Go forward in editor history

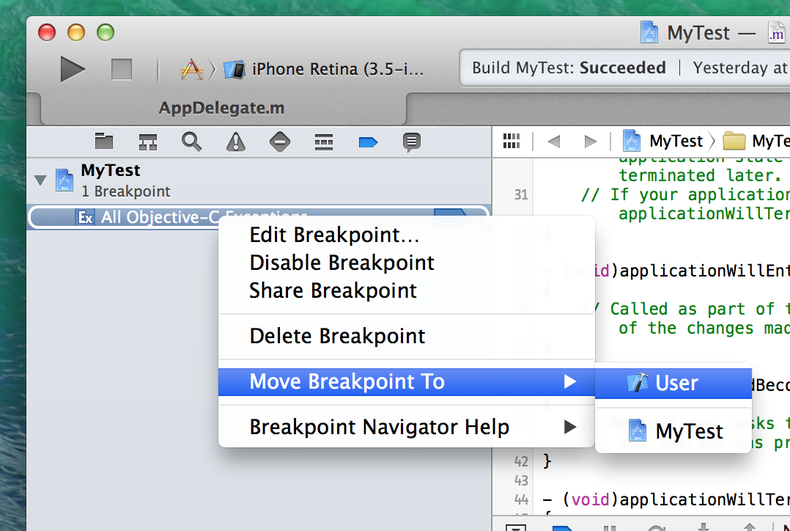click(590, 142)
